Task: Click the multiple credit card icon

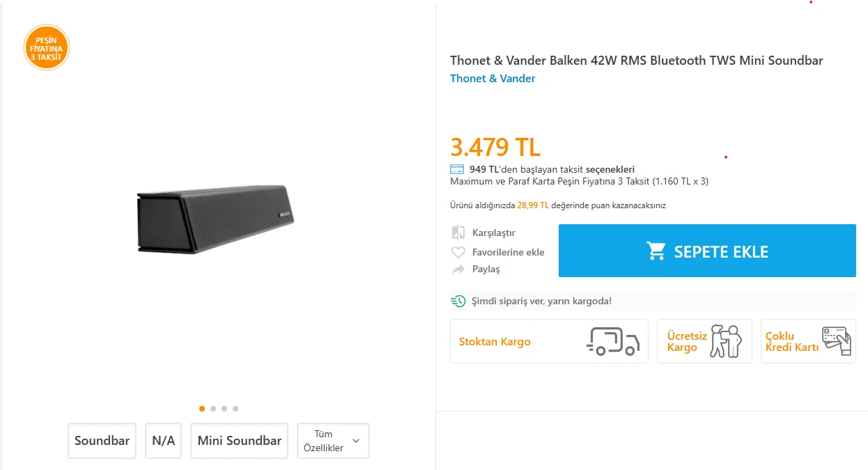Action: [x=836, y=341]
